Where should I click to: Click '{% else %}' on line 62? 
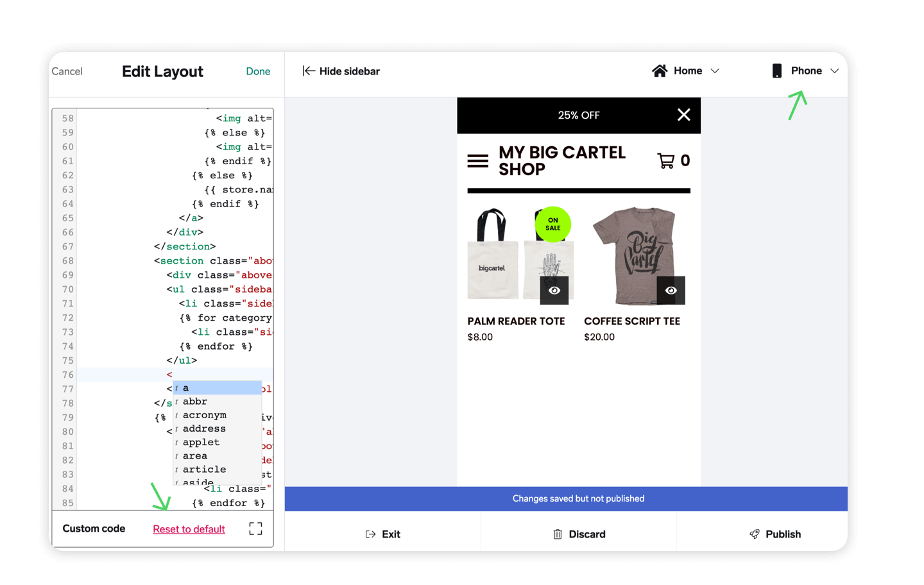click(222, 175)
